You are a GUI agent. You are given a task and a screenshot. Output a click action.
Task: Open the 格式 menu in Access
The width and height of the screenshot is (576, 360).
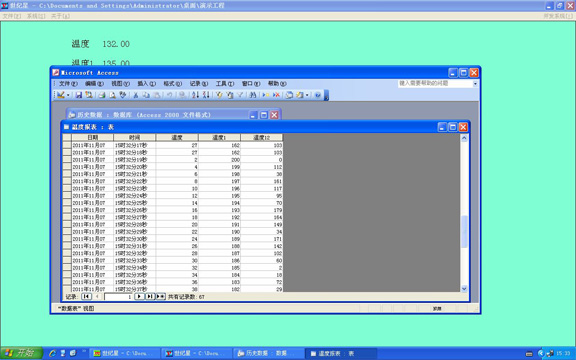pyautogui.click(x=173, y=84)
